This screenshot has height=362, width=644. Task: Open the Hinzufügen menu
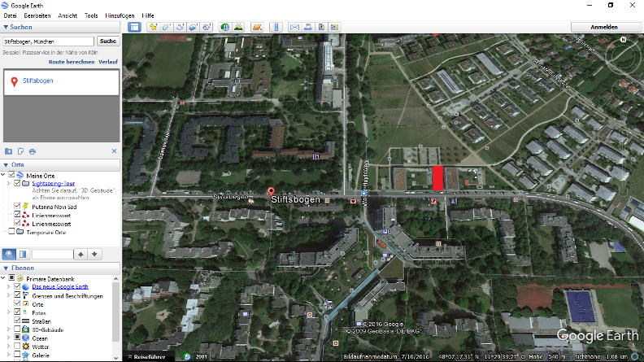[120, 15]
